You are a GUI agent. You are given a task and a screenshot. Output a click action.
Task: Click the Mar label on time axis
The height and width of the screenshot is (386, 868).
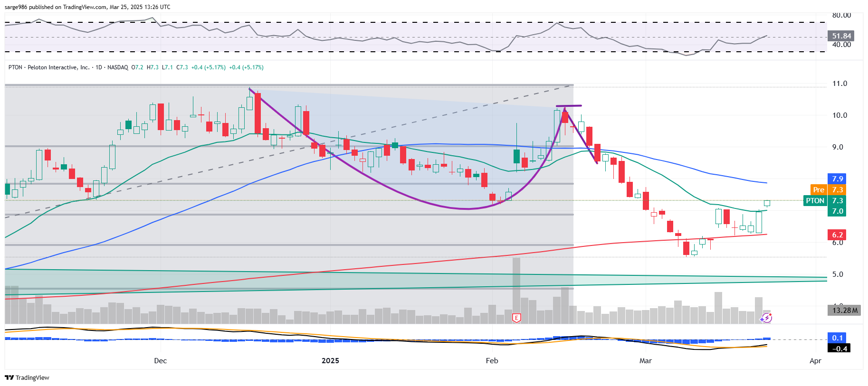[x=646, y=361]
